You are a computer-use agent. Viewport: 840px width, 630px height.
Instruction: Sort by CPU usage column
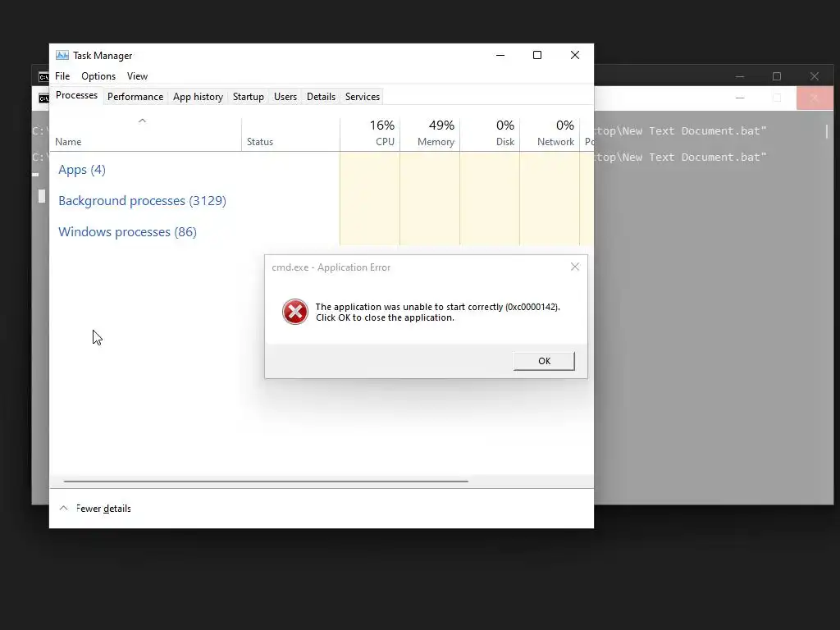[370, 133]
